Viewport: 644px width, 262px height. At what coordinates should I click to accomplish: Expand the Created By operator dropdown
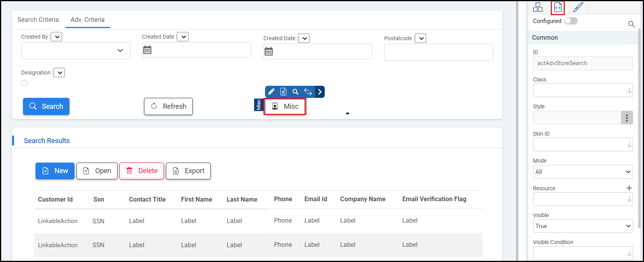[57, 37]
